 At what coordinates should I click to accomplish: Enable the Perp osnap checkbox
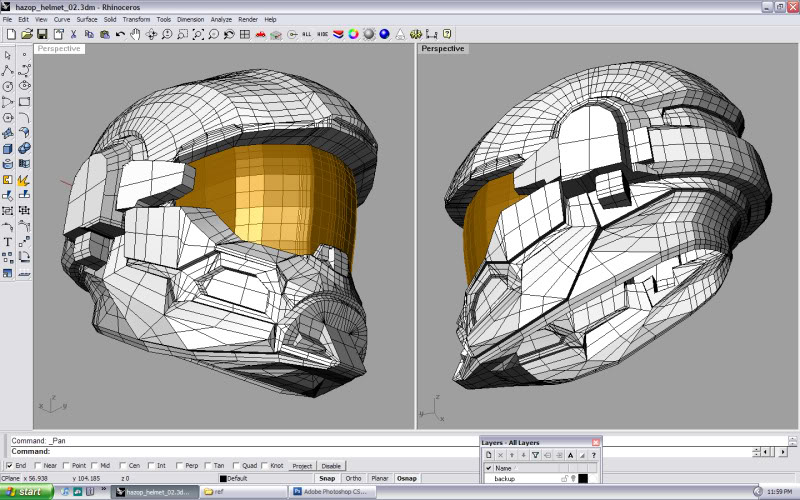coord(180,466)
